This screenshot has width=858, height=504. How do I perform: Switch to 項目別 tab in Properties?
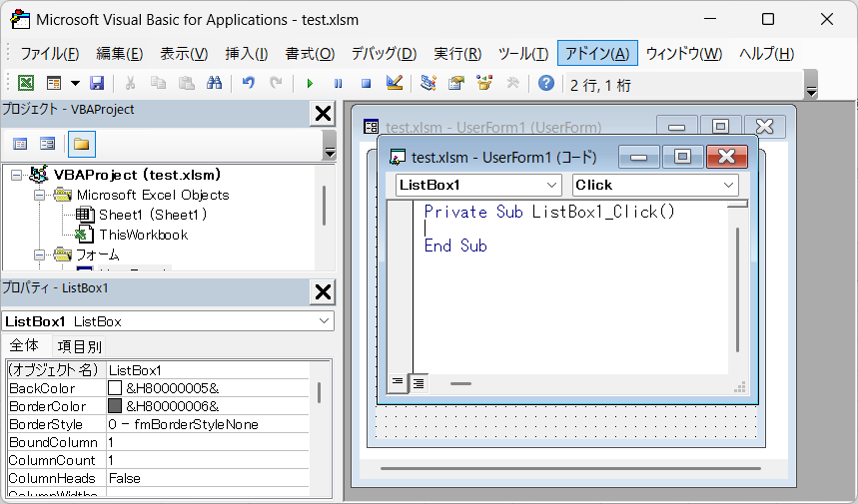(x=80, y=346)
